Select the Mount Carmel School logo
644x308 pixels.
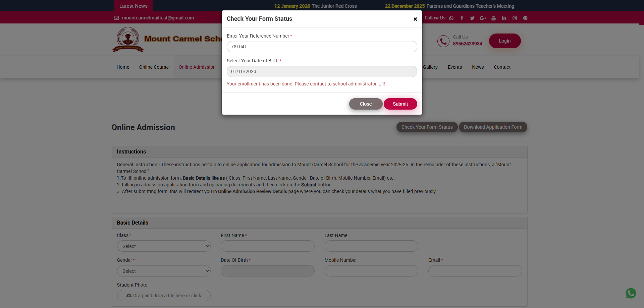pyautogui.click(x=128, y=39)
